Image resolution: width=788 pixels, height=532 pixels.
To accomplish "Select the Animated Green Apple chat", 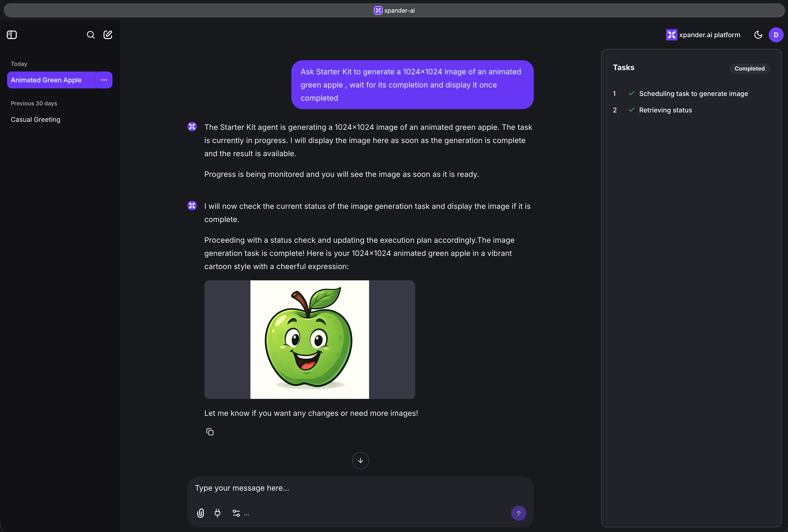I will [x=46, y=80].
